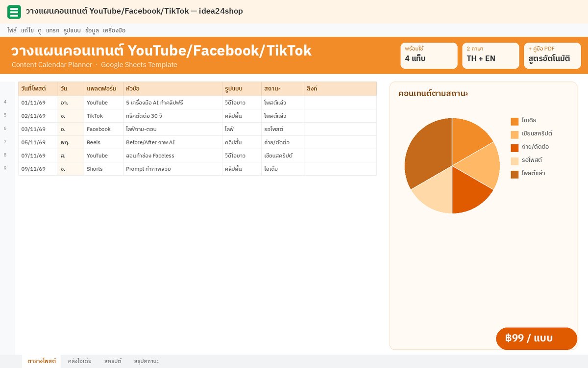
Task: Click topic cell Prompt ทำภาพสวย
Action: [x=172, y=169]
